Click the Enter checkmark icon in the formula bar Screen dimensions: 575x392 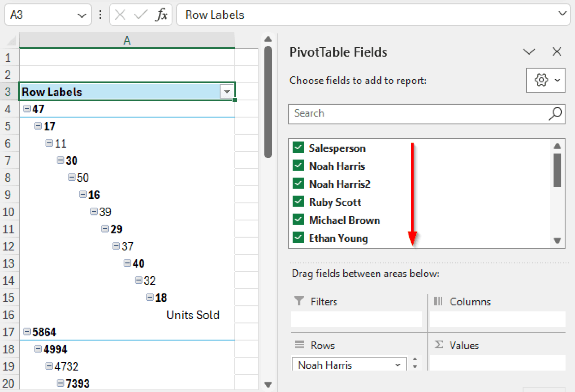pyautogui.click(x=140, y=15)
